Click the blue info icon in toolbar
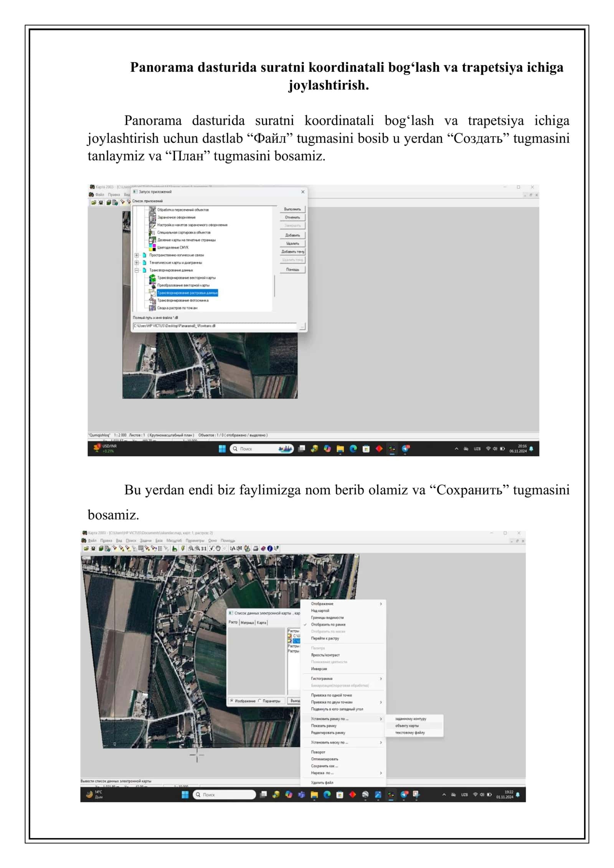This screenshot has height=868, width=614. pos(270,548)
